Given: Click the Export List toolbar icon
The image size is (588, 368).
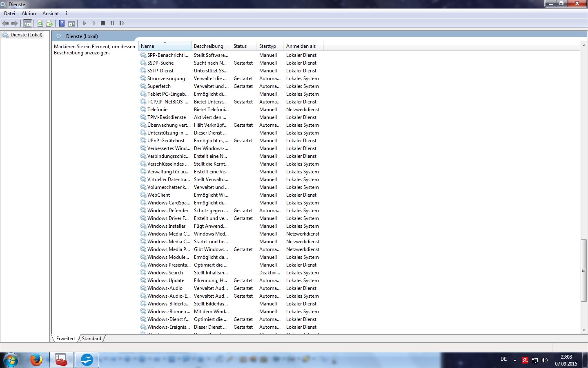Looking at the screenshot, I should (49, 23).
